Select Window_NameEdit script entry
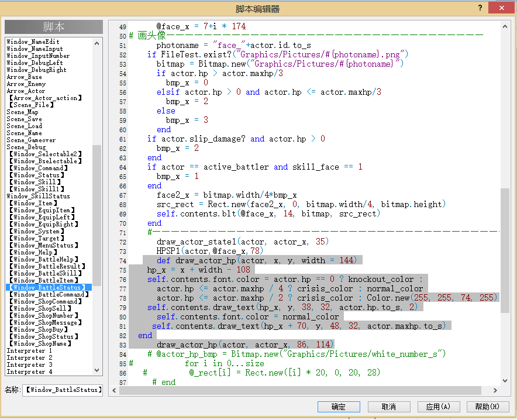This screenshot has height=420, width=517. tap(33, 42)
